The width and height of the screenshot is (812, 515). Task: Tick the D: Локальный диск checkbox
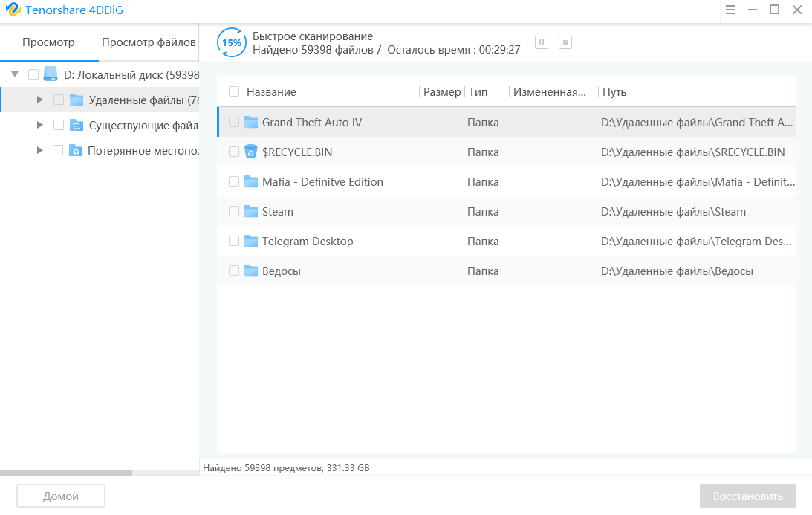click(x=33, y=74)
